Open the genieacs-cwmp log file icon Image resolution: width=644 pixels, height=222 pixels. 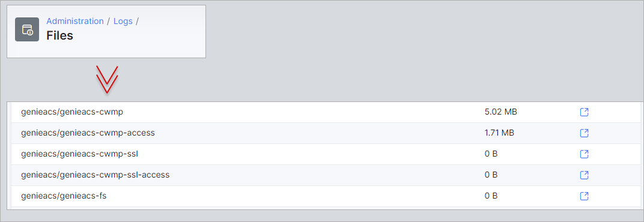(584, 112)
